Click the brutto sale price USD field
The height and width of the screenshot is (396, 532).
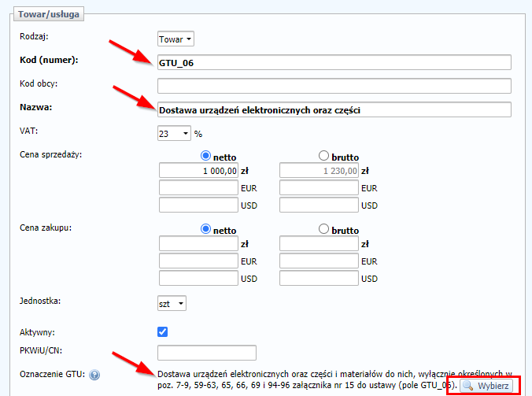click(x=319, y=205)
